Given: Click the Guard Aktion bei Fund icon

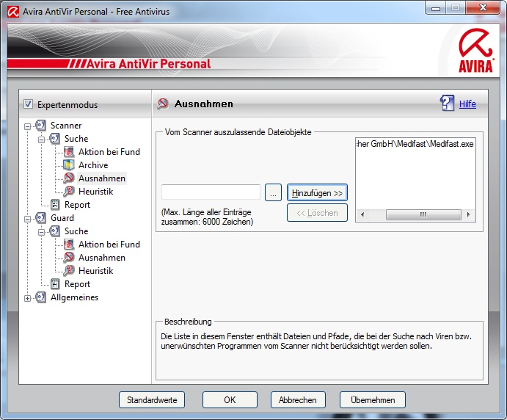Looking at the screenshot, I should 68,245.
